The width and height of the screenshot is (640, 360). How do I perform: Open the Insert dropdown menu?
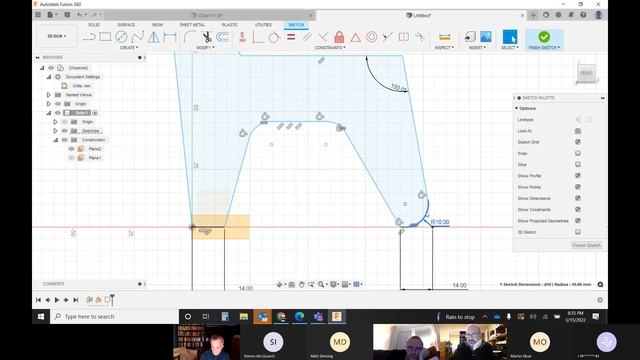(x=477, y=48)
